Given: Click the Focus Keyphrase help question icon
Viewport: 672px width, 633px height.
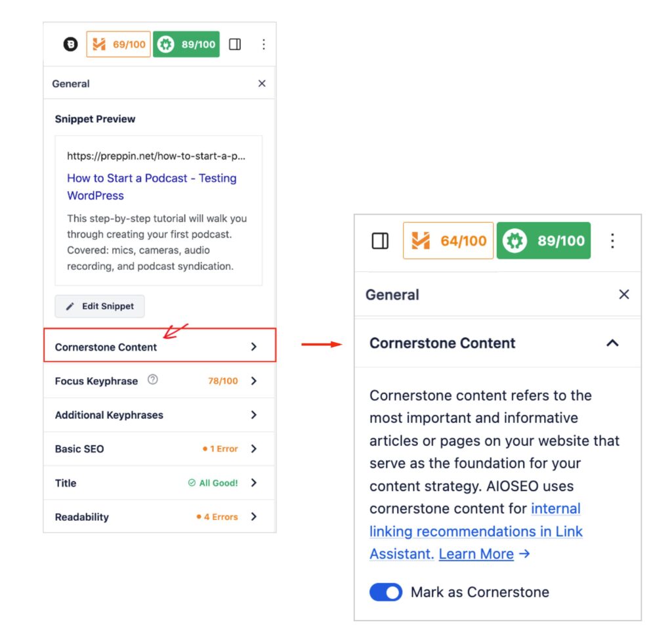Looking at the screenshot, I should [152, 380].
